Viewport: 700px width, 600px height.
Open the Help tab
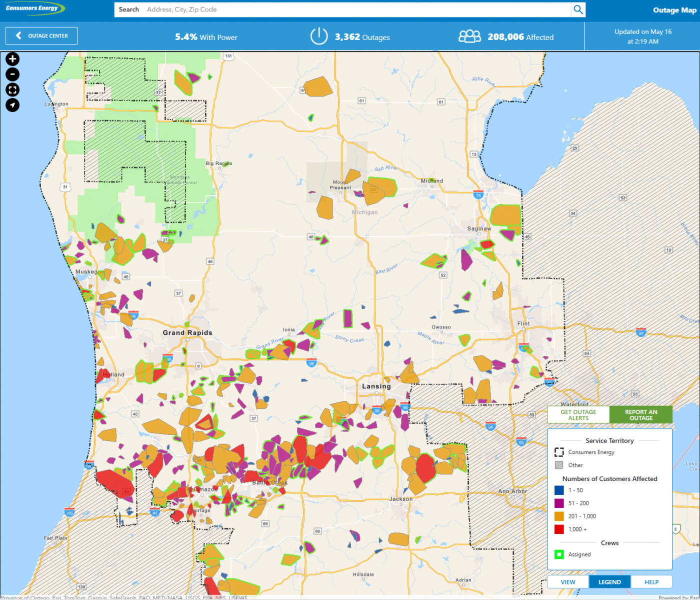click(x=651, y=582)
